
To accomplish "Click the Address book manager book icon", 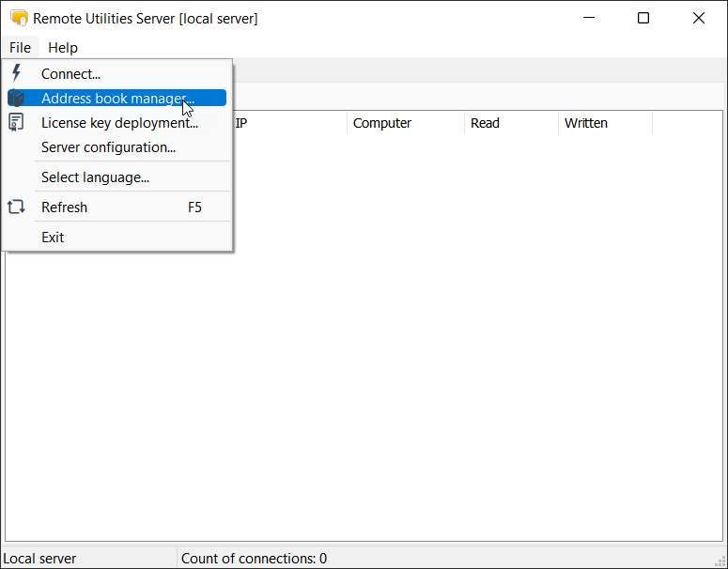I will pos(16,98).
